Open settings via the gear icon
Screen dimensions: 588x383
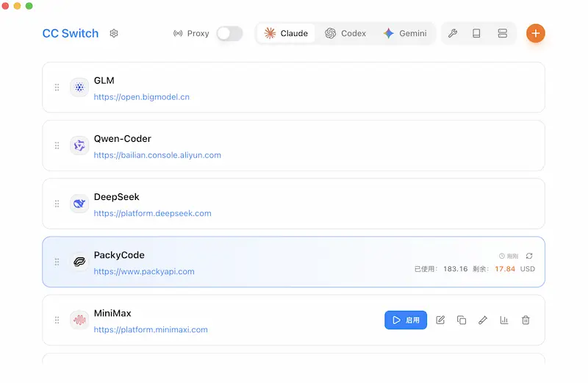[114, 33]
